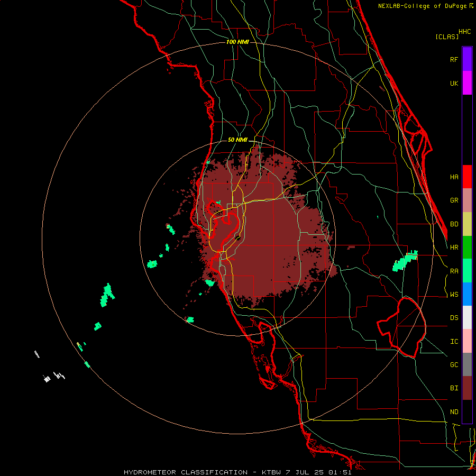This screenshot has width=476, height=476.
Task: Select the dark green HR legend swatch
Action: click(467, 248)
